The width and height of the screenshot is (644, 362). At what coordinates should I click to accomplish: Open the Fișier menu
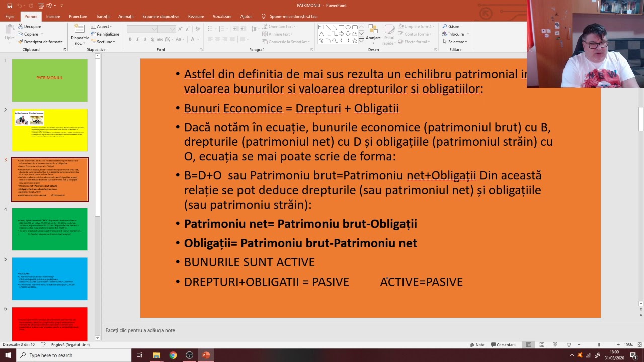pyautogui.click(x=10, y=16)
